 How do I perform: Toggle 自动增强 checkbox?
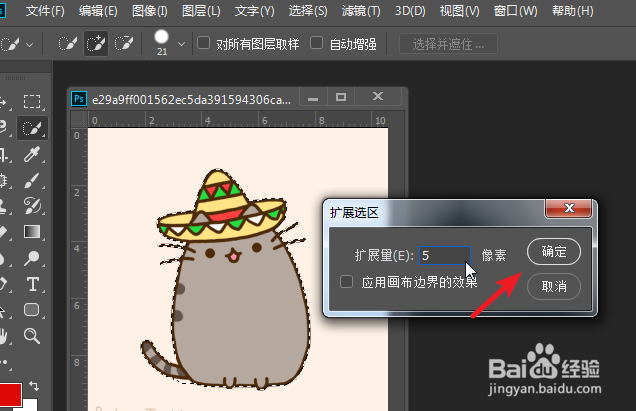click(x=316, y=43)
